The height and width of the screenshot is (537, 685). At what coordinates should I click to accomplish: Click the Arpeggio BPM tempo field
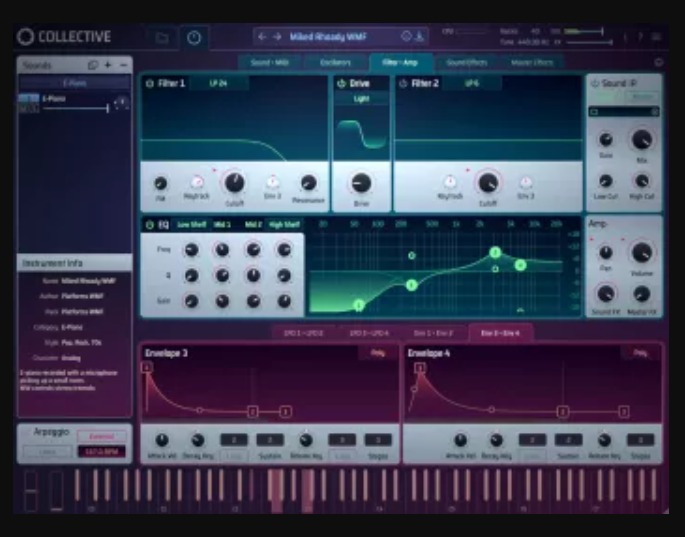pos(102,452)
